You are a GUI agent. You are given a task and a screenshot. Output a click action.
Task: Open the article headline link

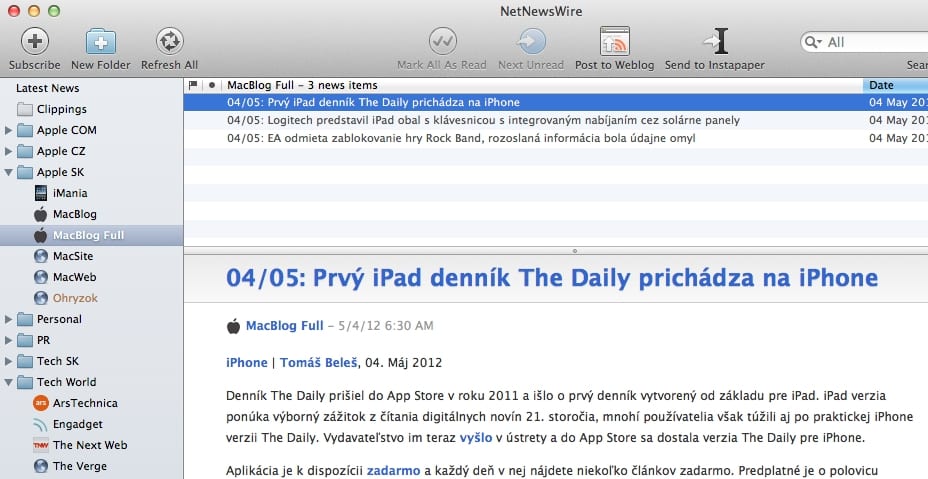(552, 278)
